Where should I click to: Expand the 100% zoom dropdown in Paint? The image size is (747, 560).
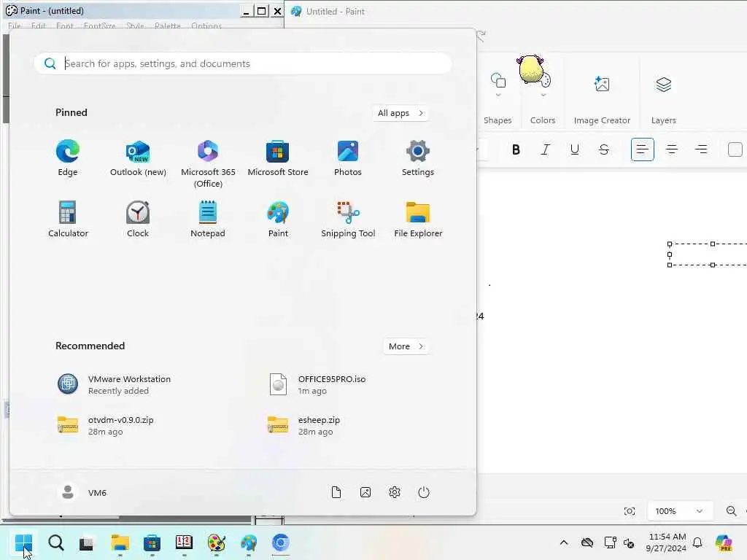coord(680,511)
